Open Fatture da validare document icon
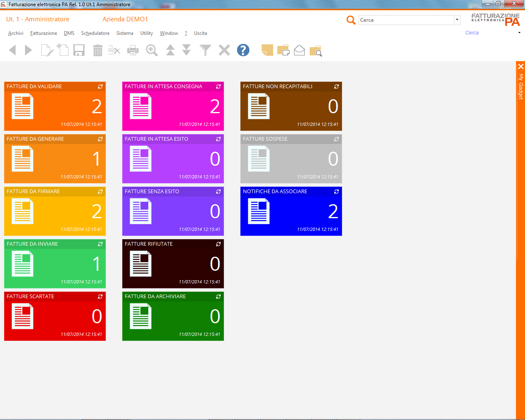This screenshot has height=420, width=525. pyautogui.click(x=23, y=106)
